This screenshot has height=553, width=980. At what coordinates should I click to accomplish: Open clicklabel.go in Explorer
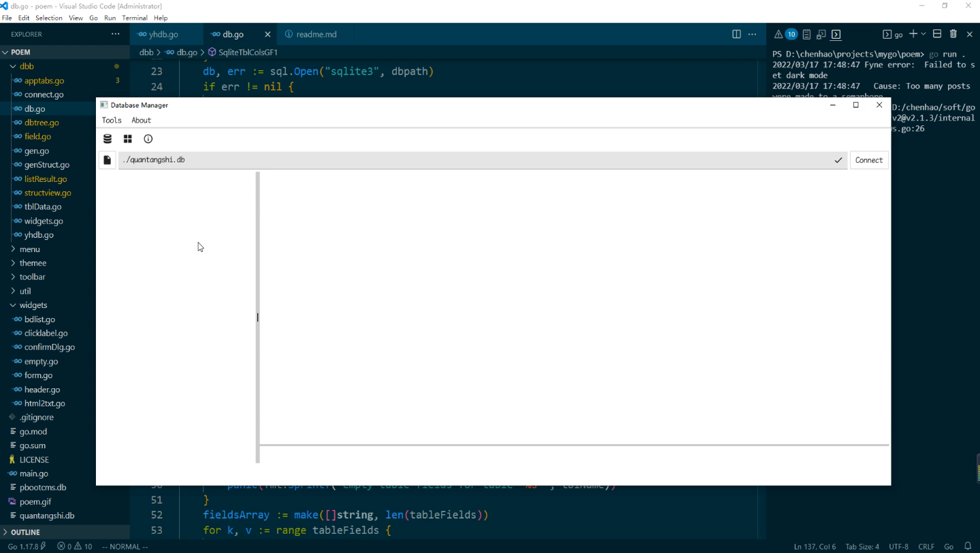click(x=46, y=333)
